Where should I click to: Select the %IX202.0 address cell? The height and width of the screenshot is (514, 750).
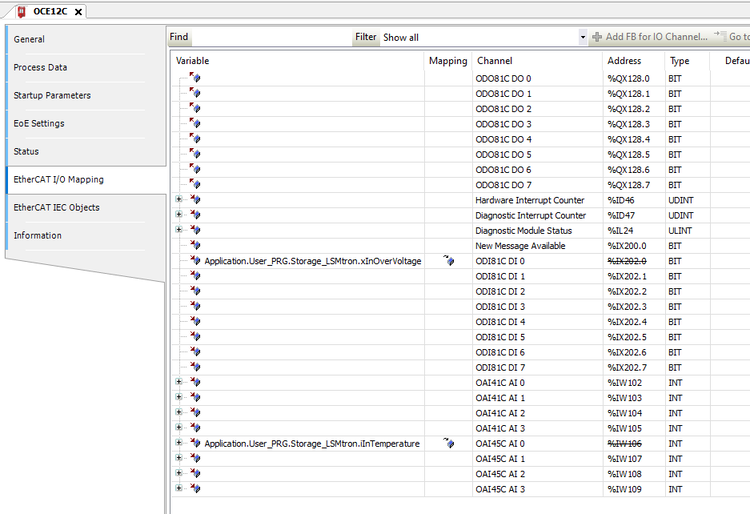point(627,261)
